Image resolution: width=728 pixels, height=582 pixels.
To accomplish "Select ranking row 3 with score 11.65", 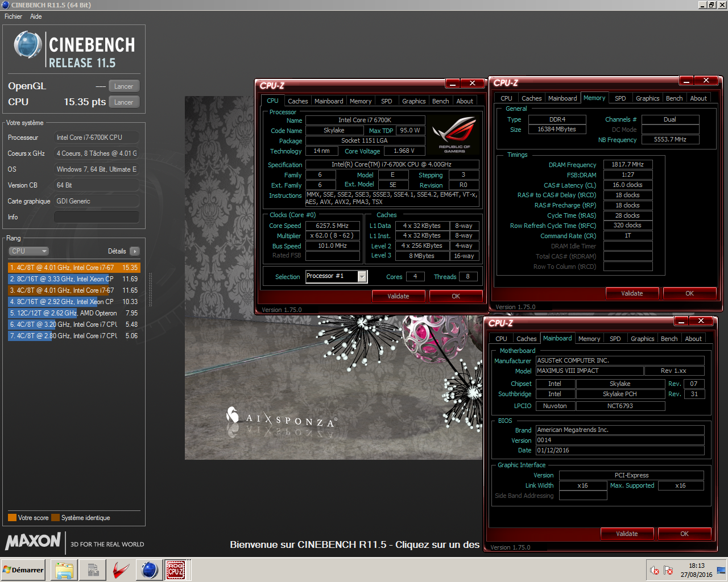I will (74, 290).
